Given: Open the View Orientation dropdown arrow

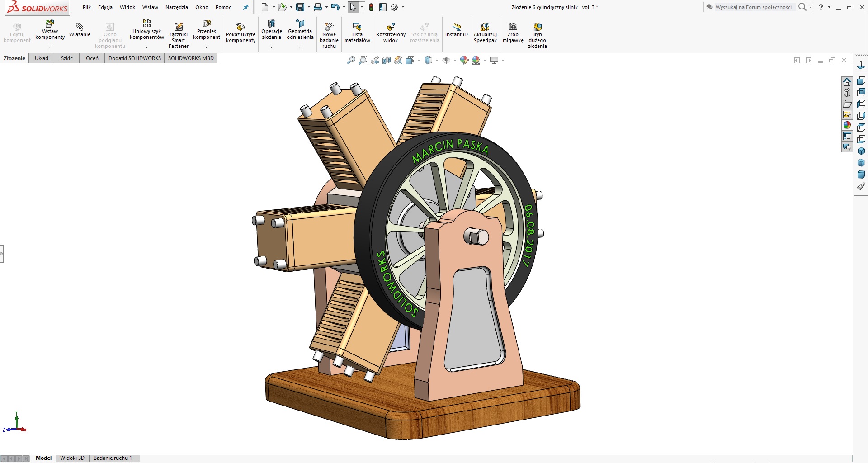Looking at the screenshot, I should pyautogui.click(x=418, y=60).
